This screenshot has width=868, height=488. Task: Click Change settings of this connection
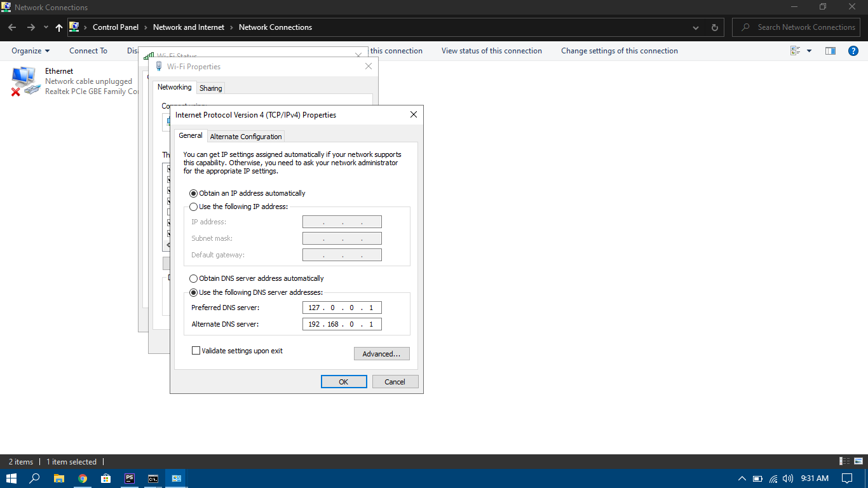619,50
